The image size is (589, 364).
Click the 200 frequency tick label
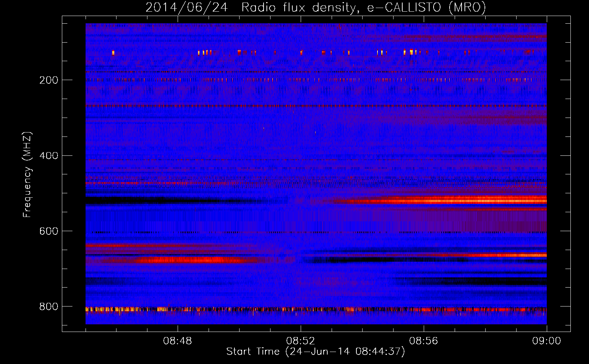[x=49, y=80]
